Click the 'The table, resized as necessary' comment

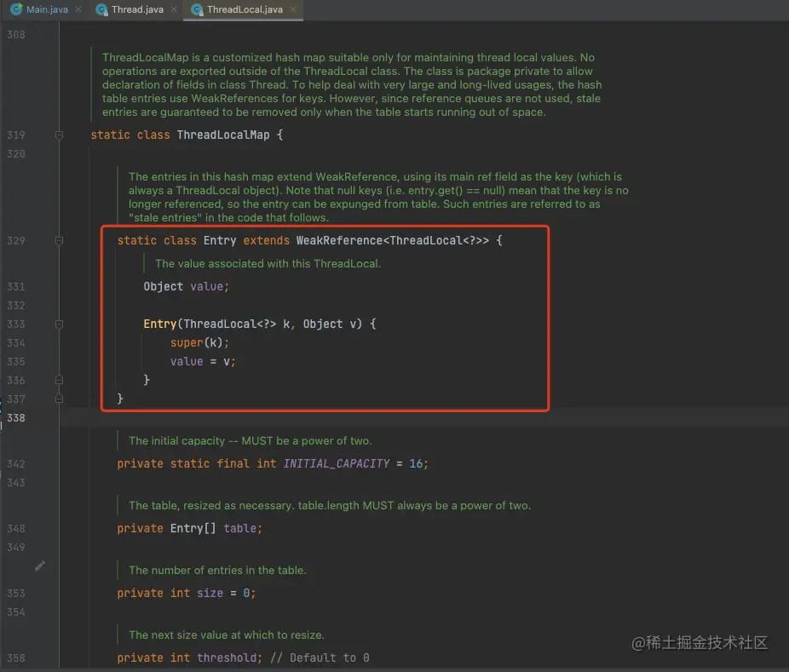(330, 506)
